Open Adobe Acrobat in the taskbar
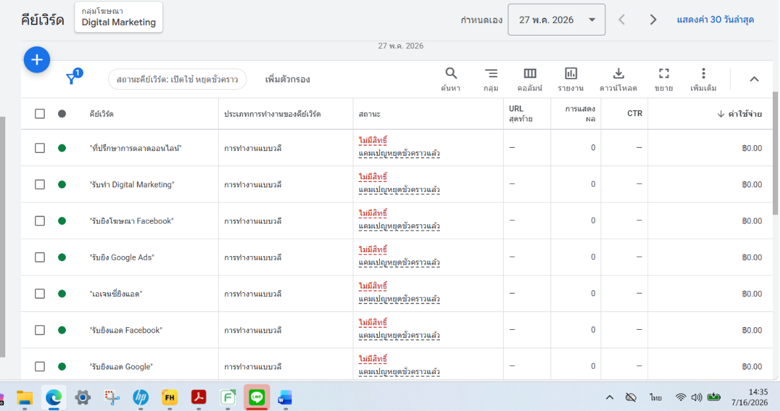Image resolution: width=780 pixels, height=411 pixels. (x=198, y=398)
